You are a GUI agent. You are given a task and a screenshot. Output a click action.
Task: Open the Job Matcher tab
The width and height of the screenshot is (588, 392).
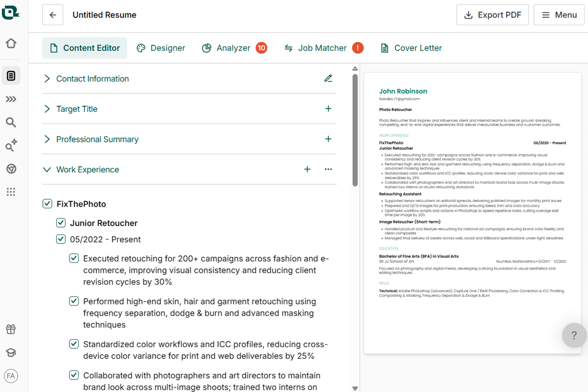click(x=316, y=48)
